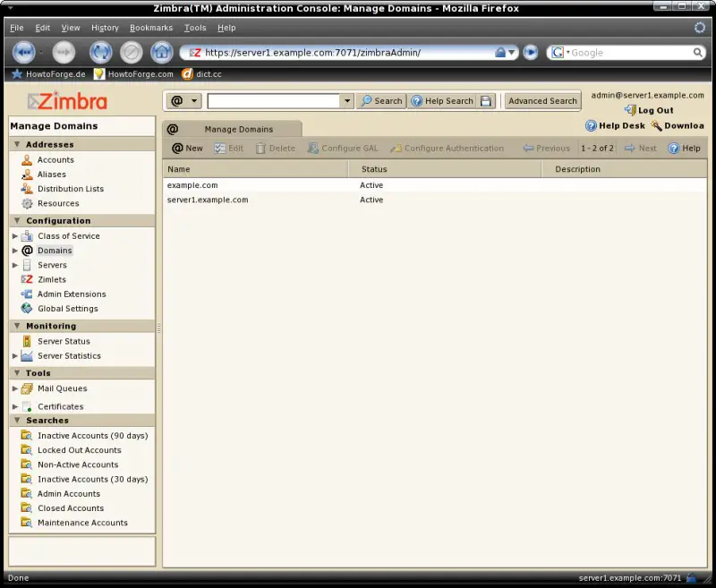Screen dimensions: 716x588
Task: Open the @ search type dropdown
Action: [184, 101]
